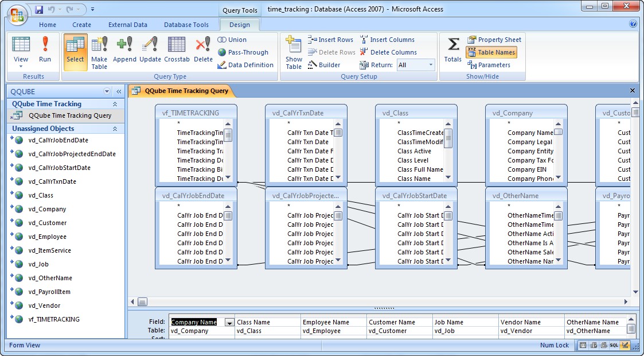Click the vd_Vendor table cell
This screenshot has height=356, width=644.
pos(532,331)
